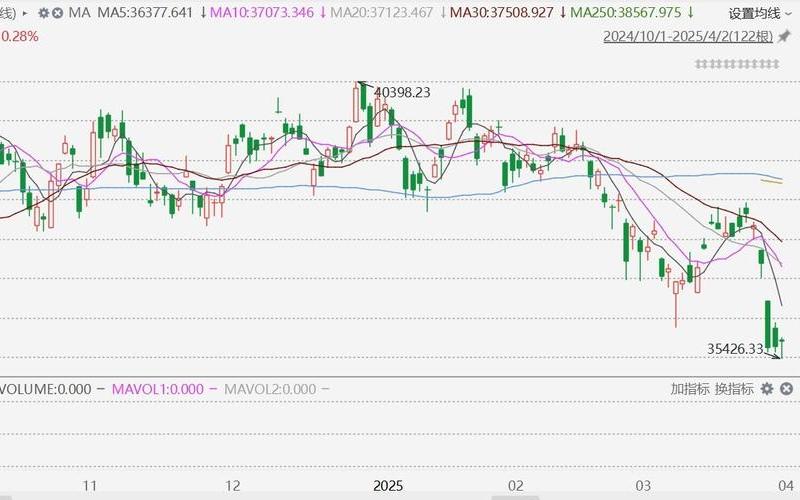Select the 11 month marker on time axis
The image size is (800, 500).
tap(90, 486)
